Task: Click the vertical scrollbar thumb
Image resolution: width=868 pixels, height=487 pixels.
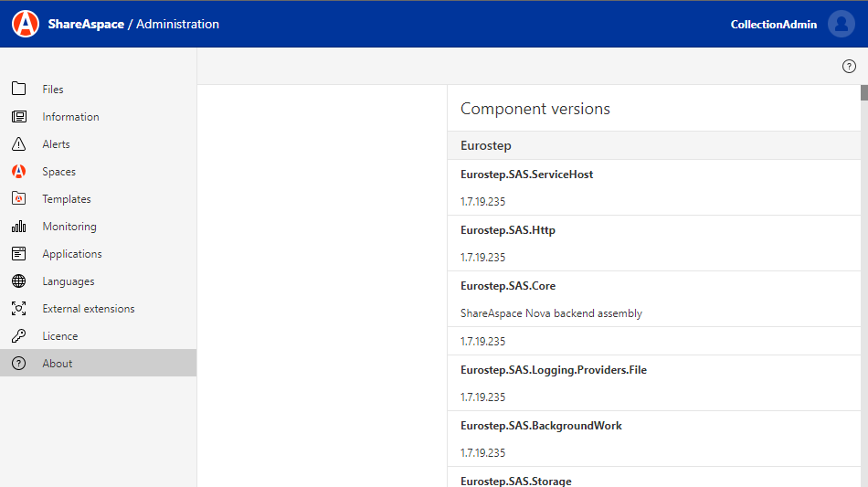Action: 863,92
